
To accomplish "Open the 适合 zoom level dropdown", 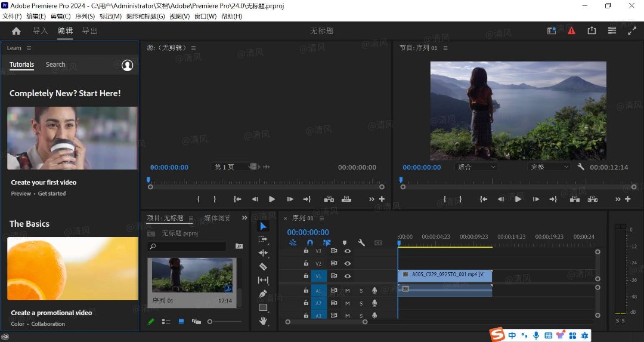I will [476, 167].
